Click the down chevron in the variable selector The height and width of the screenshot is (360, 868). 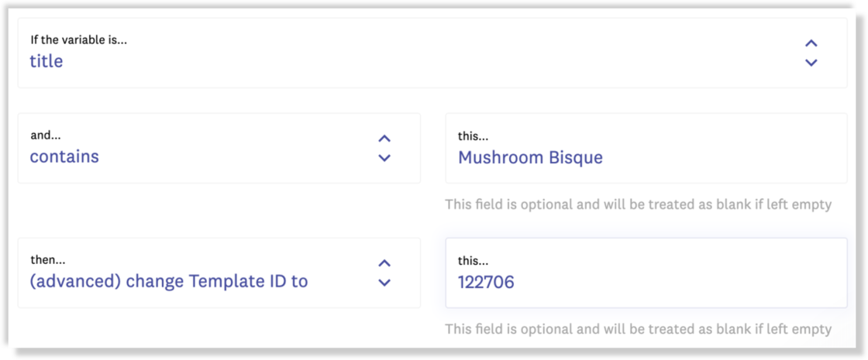(811, 63)
